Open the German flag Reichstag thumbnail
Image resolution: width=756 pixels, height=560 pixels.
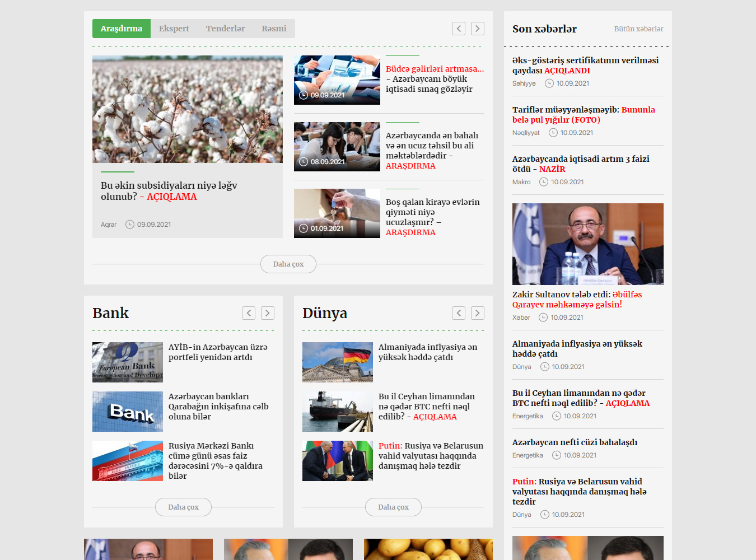tap(337, 362)
